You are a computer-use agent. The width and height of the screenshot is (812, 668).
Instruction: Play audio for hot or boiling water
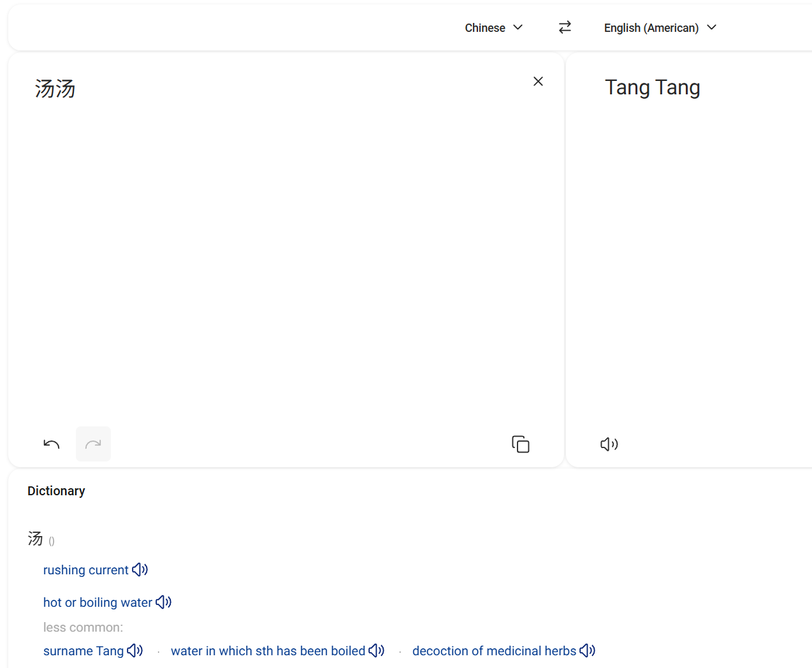164,602
